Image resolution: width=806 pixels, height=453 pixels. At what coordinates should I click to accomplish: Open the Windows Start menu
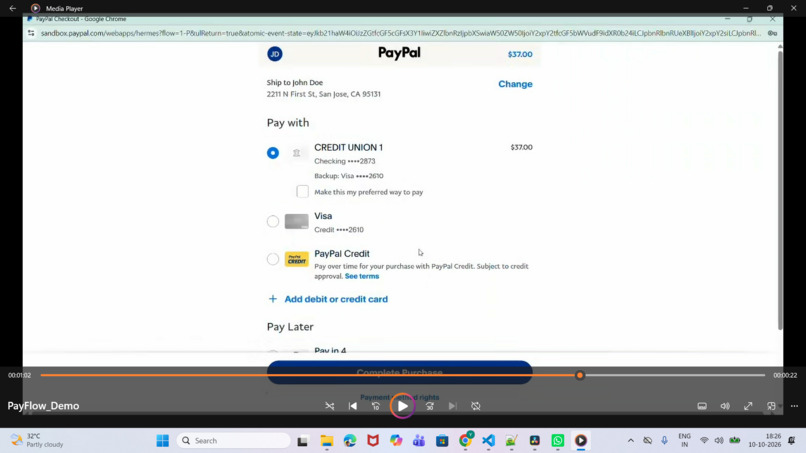tap(162, 441)
